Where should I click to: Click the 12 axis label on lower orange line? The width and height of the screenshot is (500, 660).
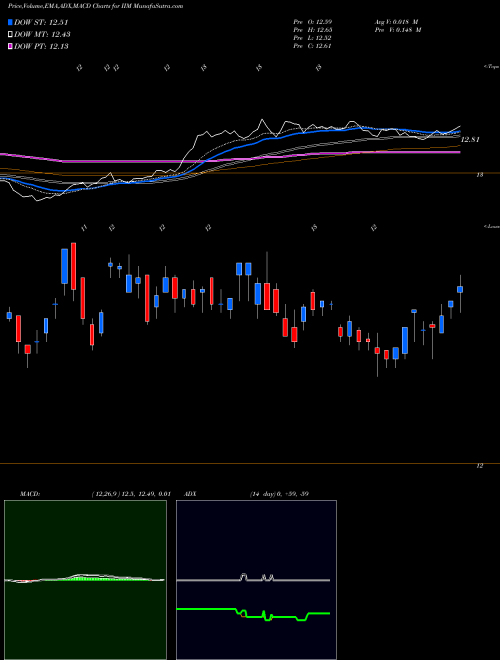coord(480,466)
